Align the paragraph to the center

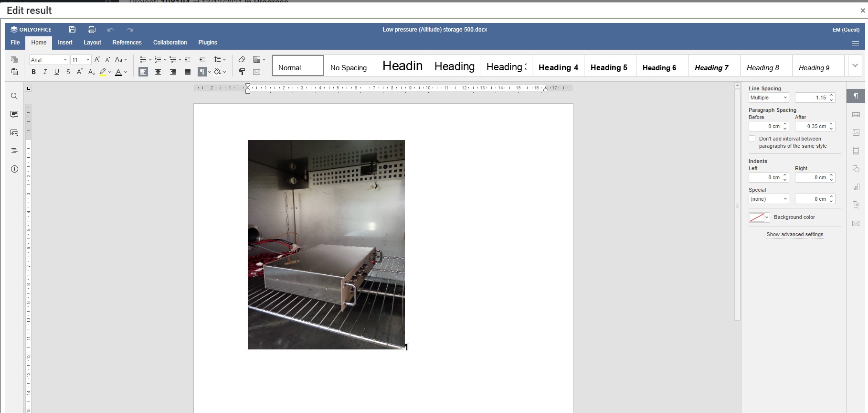click(x=158, y=72)
